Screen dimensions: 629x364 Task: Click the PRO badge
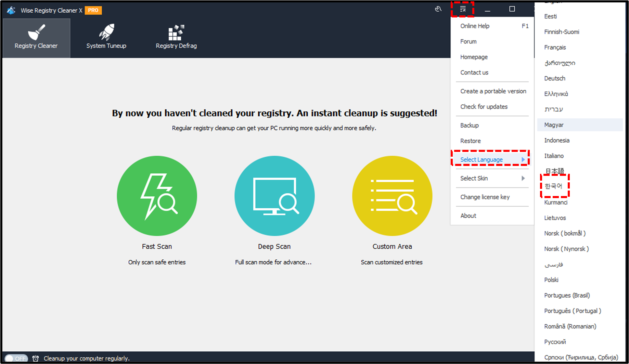tap(93, 10)
